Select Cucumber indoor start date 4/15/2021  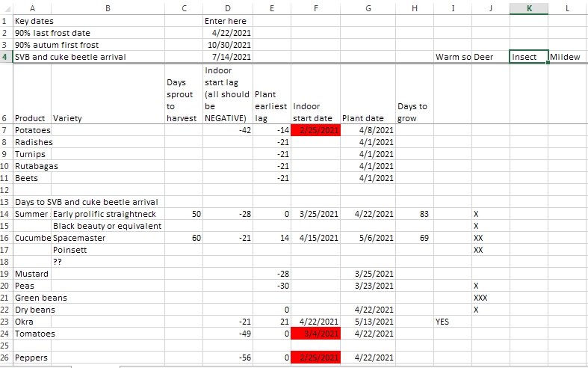pos(316,238)
